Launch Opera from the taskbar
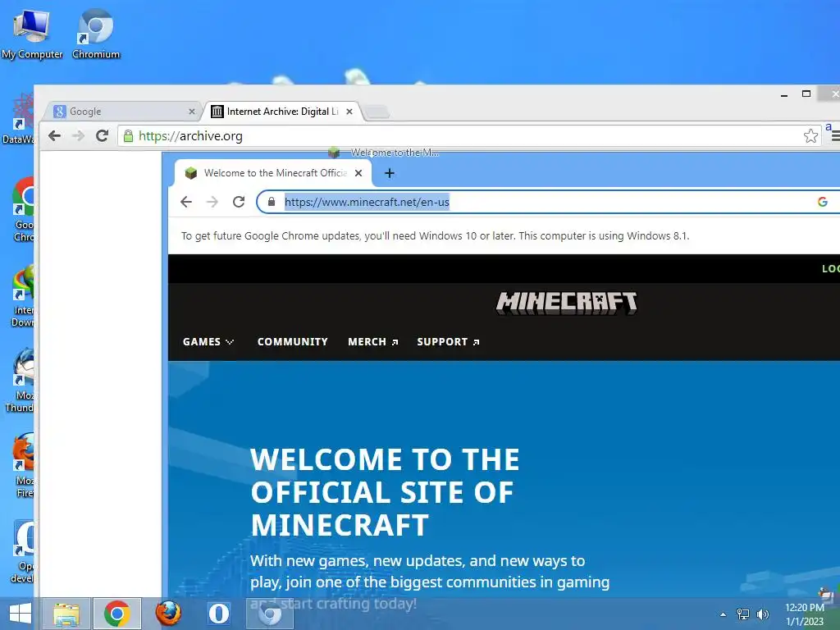The image size is (840, 630). coord(218,614)
